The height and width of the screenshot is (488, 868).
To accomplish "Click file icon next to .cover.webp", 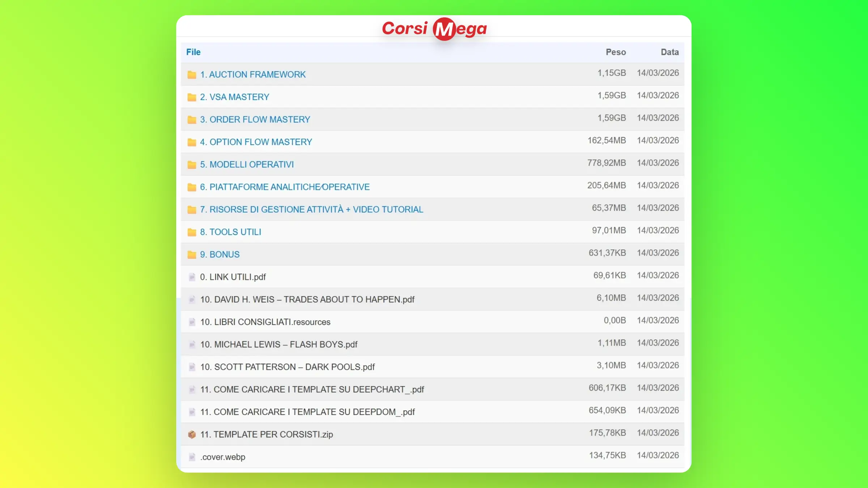I will pyautogui.click(x=192, y=457).
